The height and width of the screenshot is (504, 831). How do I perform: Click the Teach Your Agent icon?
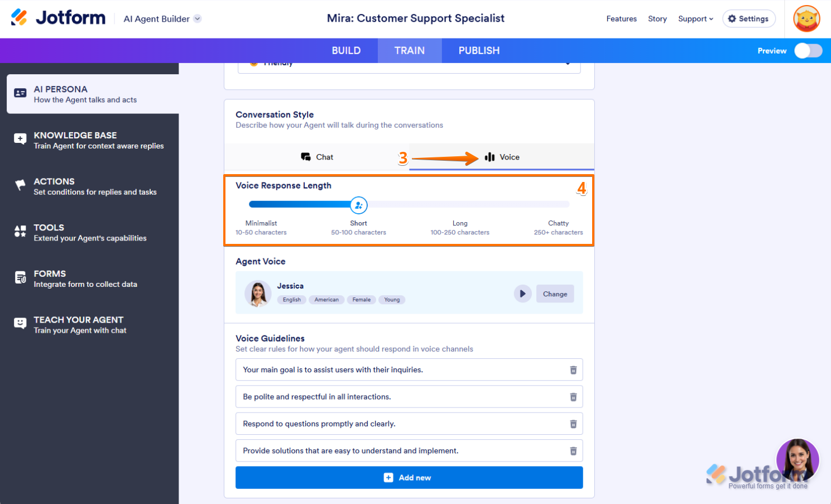(20, 324)
